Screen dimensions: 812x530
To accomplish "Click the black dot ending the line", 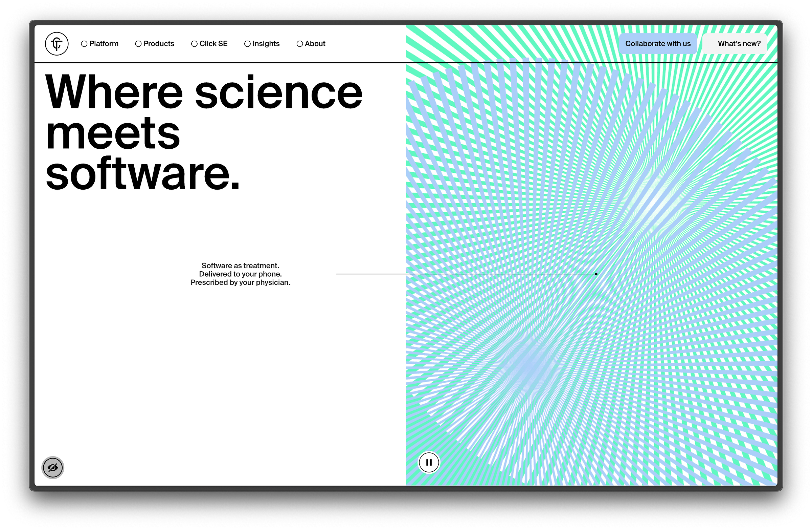I will tap(596, 274).
